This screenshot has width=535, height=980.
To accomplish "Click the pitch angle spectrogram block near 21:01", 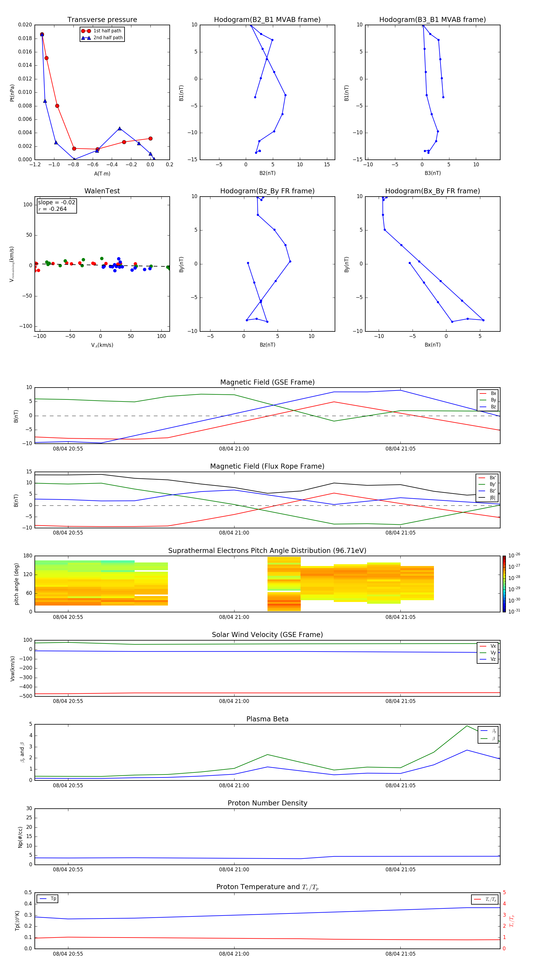I will pyautogui.click(x=284, y=584).
